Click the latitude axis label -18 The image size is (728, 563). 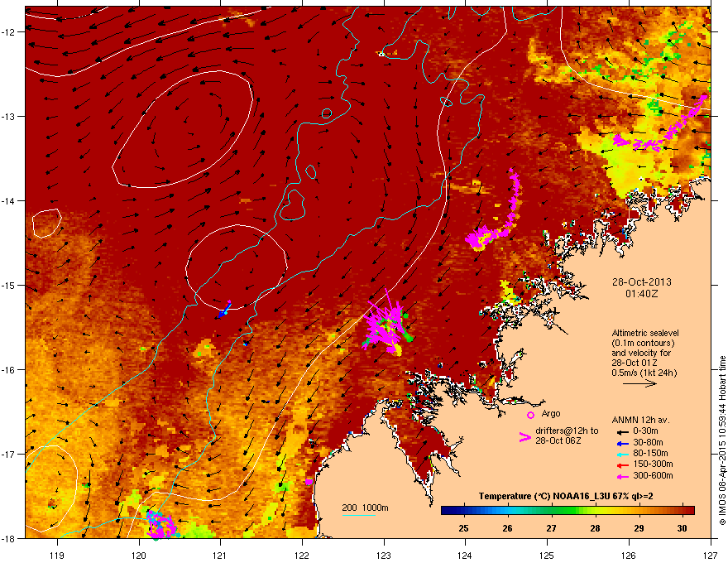[x=9, y=538]
